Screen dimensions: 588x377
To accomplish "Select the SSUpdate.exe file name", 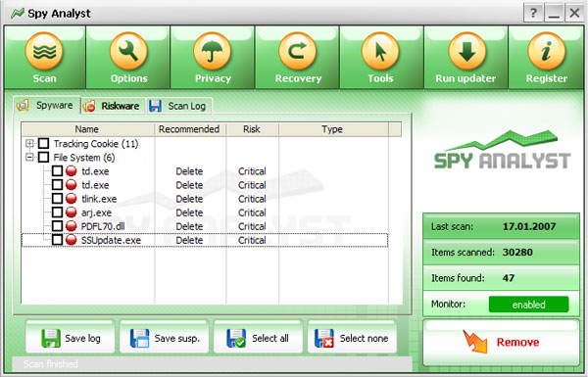I will pyautogui.click(x=111, y=240).
